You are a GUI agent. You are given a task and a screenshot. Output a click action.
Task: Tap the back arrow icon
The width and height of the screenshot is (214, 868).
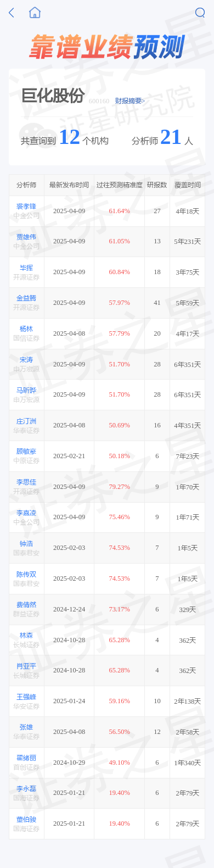12,13
